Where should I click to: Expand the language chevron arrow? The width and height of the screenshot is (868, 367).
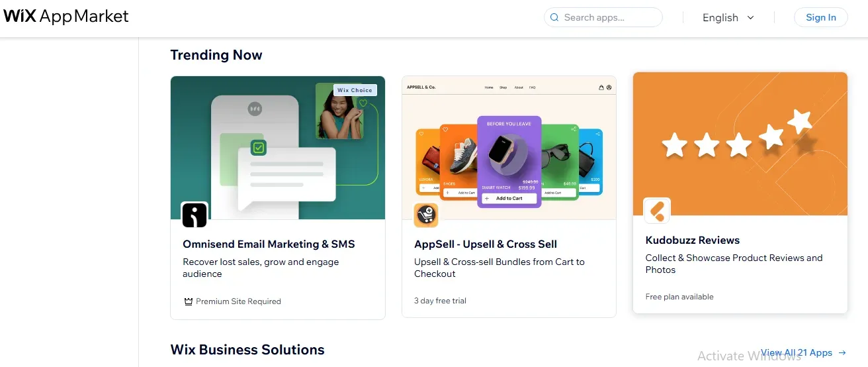click(x=750, y=18)
